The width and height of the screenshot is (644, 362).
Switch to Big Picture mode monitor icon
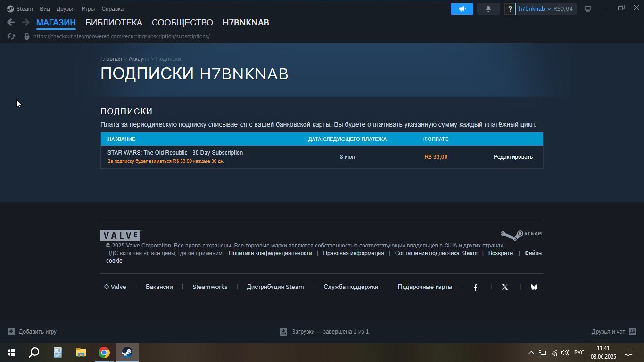click(x=588, y=9)
